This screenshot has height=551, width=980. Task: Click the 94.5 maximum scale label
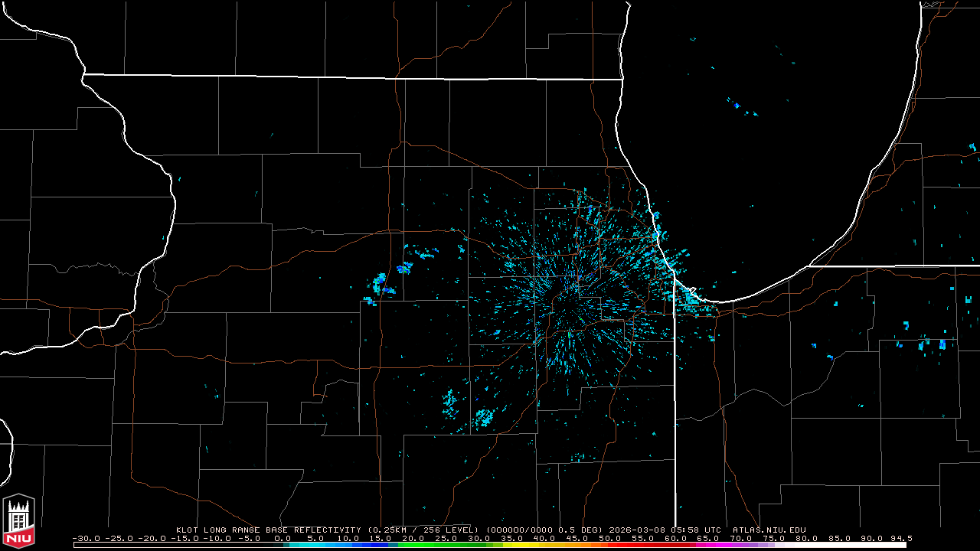coord(901,538)
